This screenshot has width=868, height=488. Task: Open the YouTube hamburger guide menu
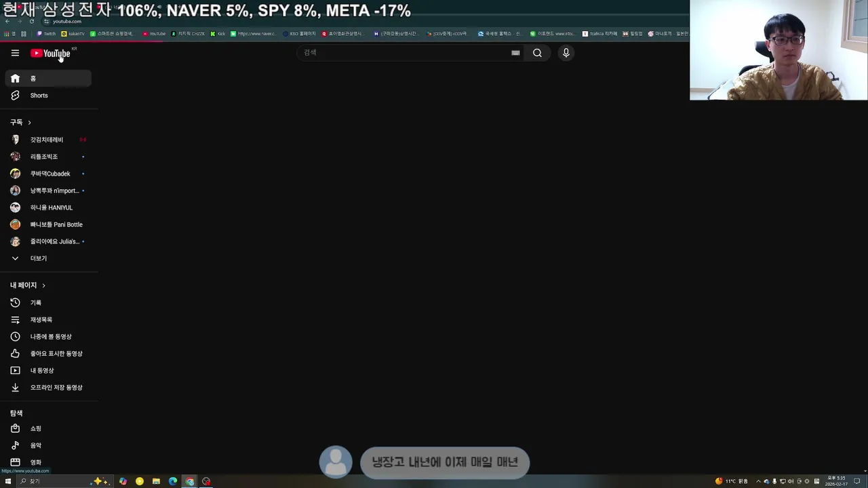15,53
